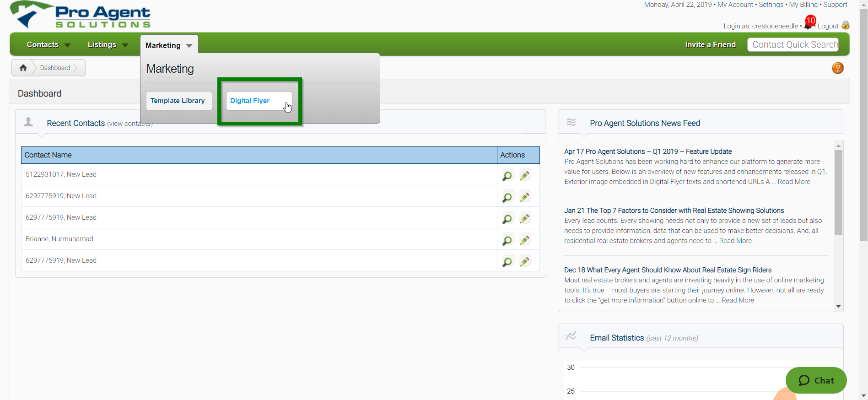The width and height of the screenshot is (868, 400).
Task: Open My Billing link
Action: (803, 5)
